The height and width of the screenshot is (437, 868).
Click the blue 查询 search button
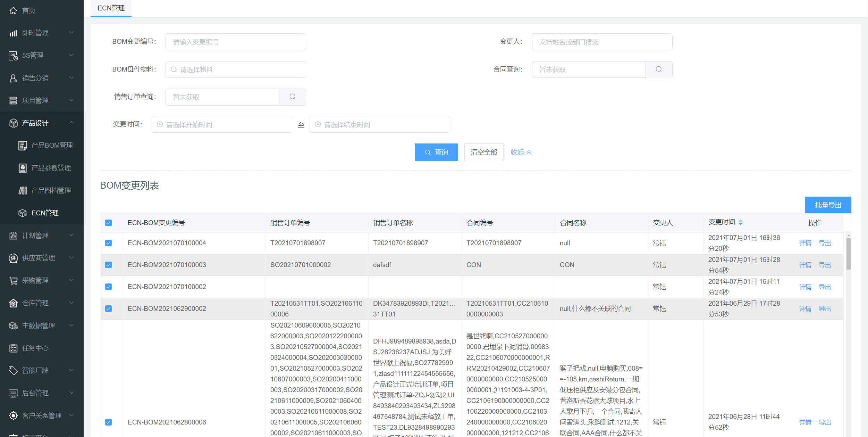click(x=436, y=152)
